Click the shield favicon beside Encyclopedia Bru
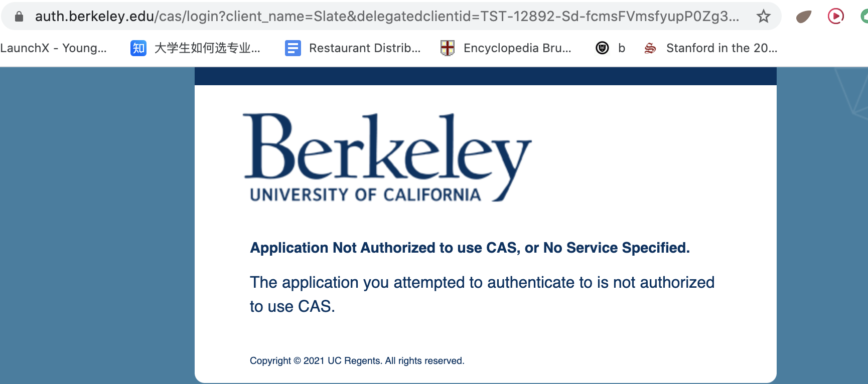This screenshot has height=384, width=868. pos(447,48)
